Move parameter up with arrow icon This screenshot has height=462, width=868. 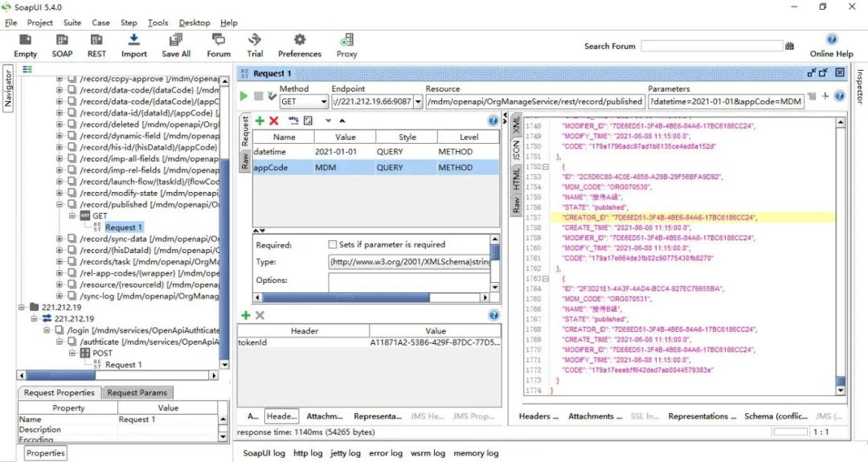pyautogui.click(x=342, y=121)
